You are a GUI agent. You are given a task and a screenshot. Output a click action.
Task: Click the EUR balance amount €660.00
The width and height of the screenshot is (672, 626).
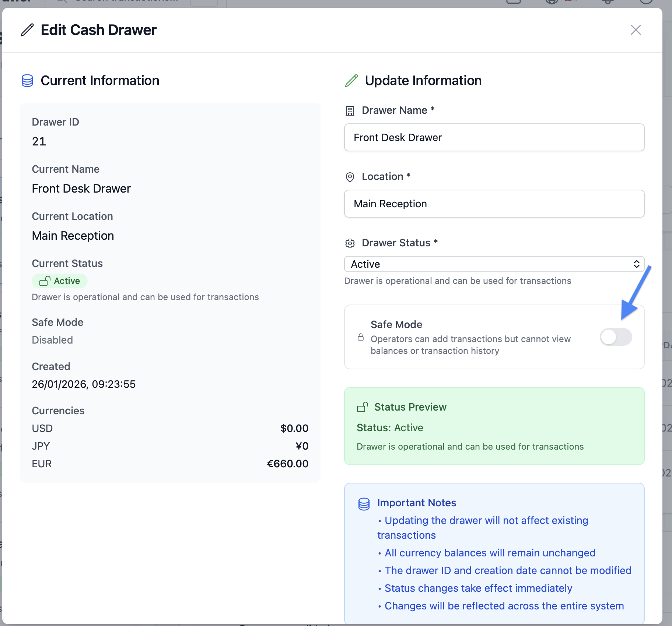pos(287,464)
